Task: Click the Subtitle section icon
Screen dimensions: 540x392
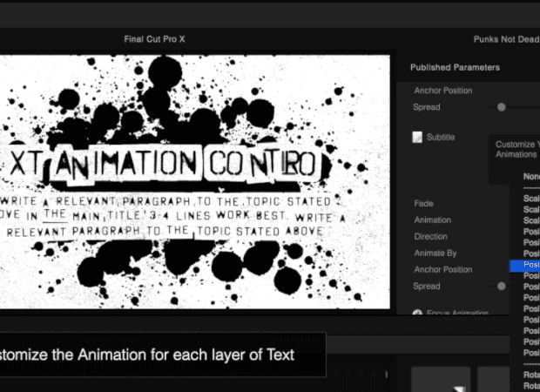Action: 417,137
